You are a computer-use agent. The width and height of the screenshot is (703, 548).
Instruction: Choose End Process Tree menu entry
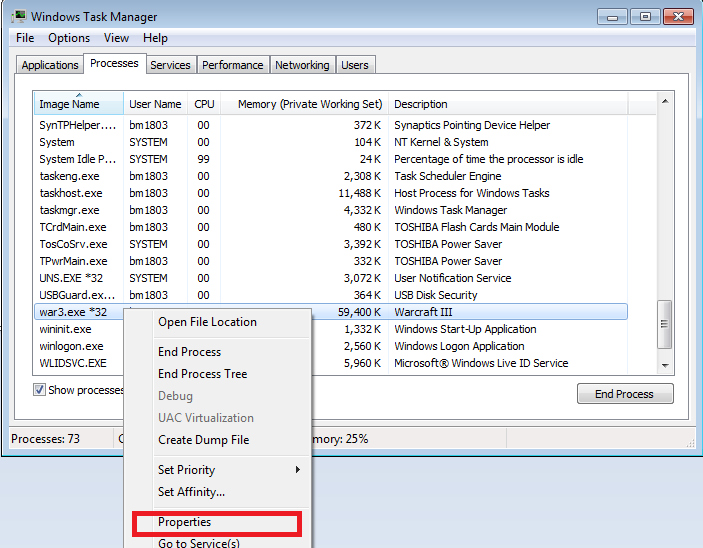point(202,374)
